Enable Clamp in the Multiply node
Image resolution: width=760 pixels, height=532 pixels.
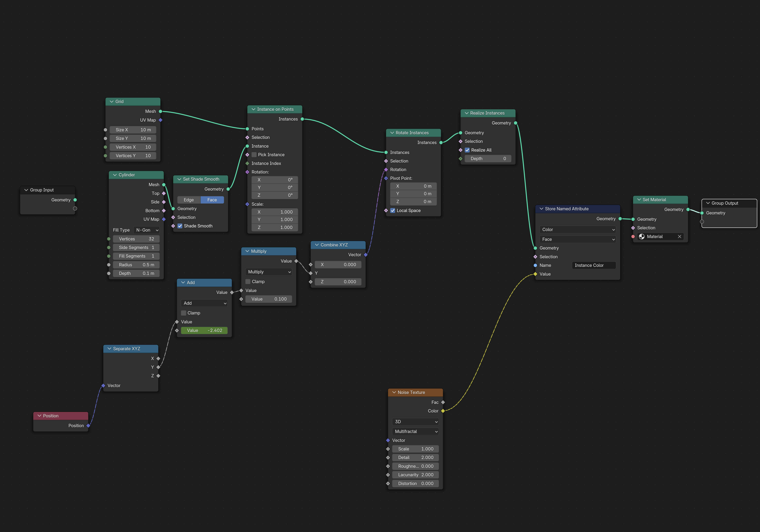coord(248,282)
